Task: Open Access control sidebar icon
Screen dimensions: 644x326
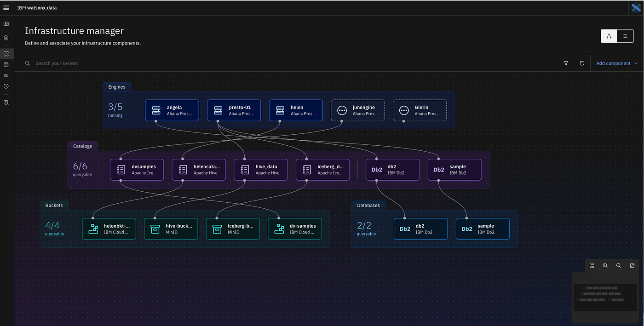Action: point(6,103)
